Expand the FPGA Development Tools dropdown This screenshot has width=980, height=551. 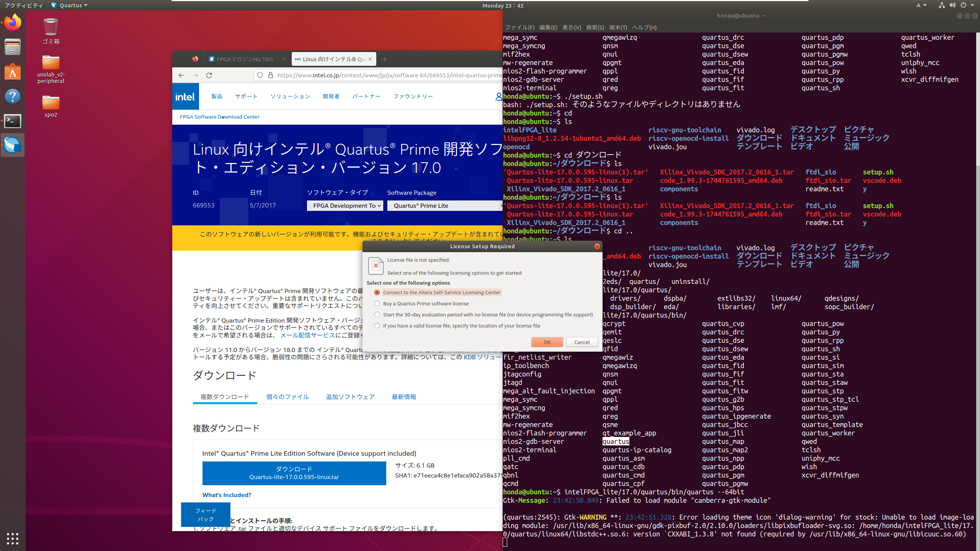345,206
